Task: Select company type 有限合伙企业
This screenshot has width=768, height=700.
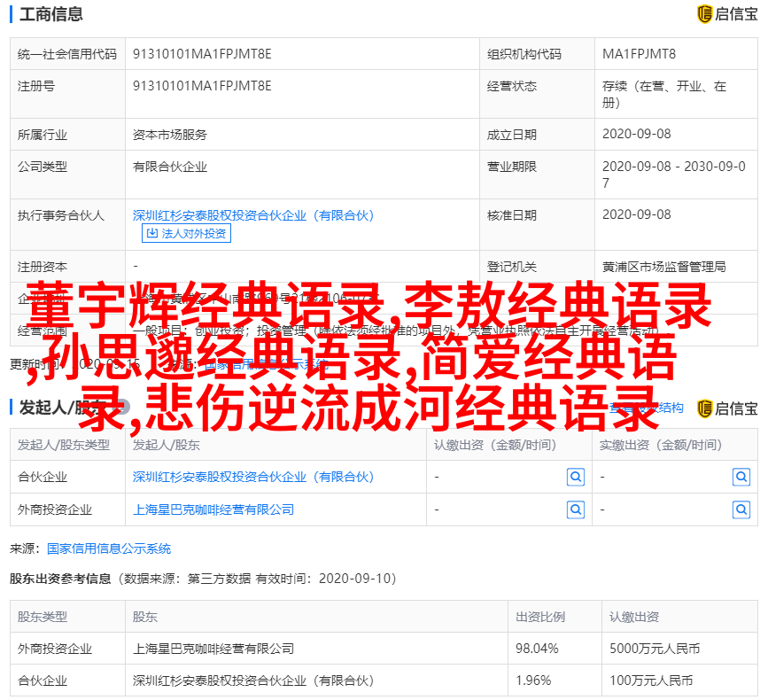Action: 170,167
